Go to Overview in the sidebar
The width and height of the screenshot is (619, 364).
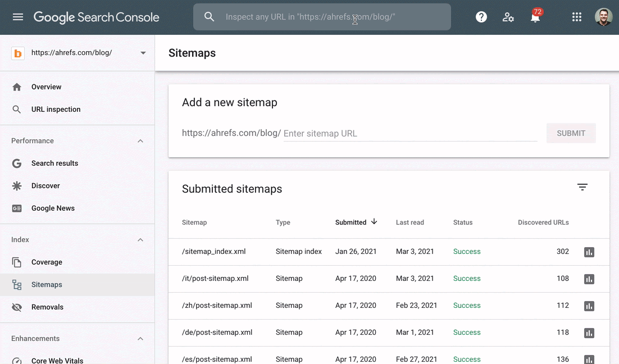(46, 87)
